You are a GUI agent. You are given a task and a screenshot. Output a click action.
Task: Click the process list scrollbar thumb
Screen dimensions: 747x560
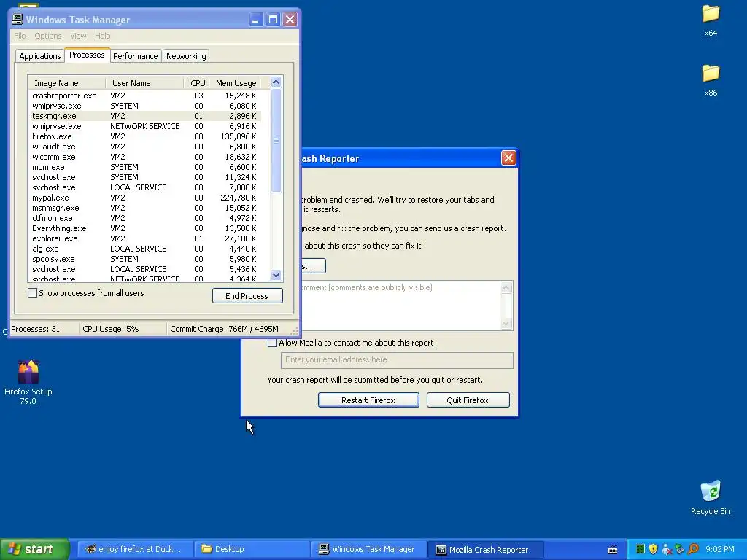pyautogui.click(x=276, y=141)
